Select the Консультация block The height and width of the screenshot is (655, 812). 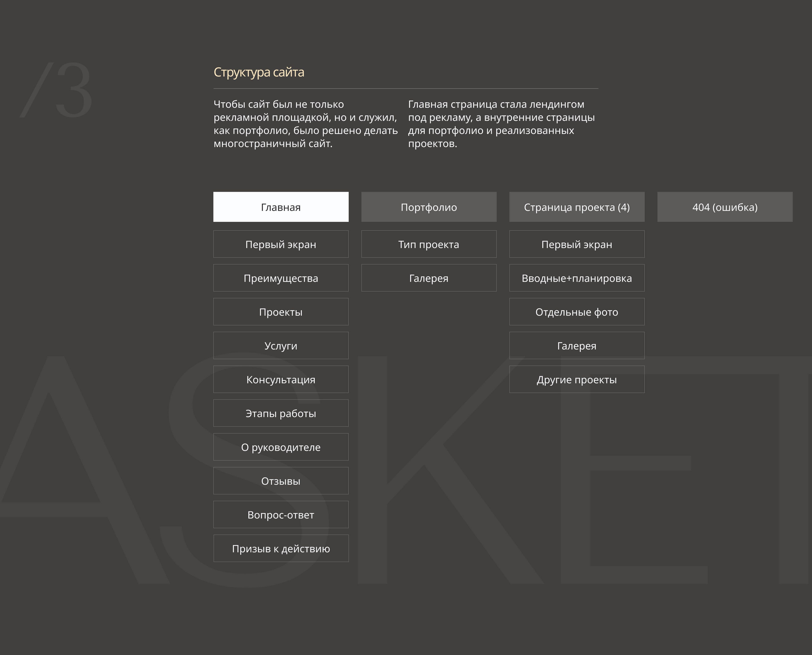[x=281, y=379]
